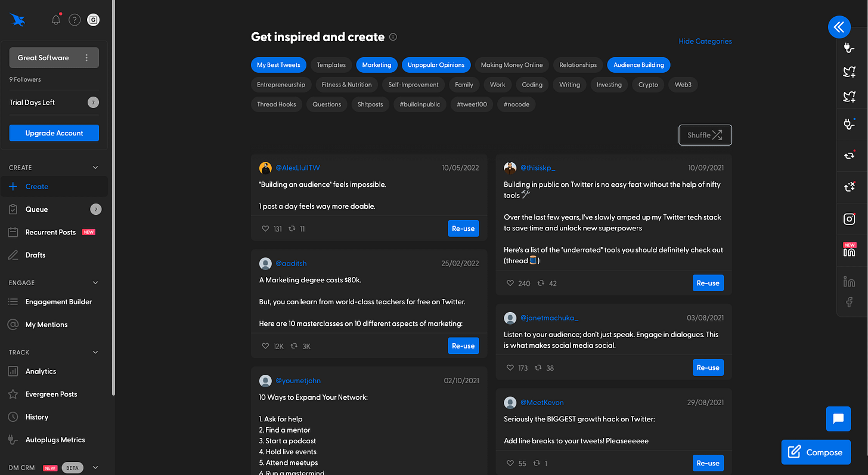The image size is (868, 475).
Task: Open help using the question mark icon
Action: point(74,19)
